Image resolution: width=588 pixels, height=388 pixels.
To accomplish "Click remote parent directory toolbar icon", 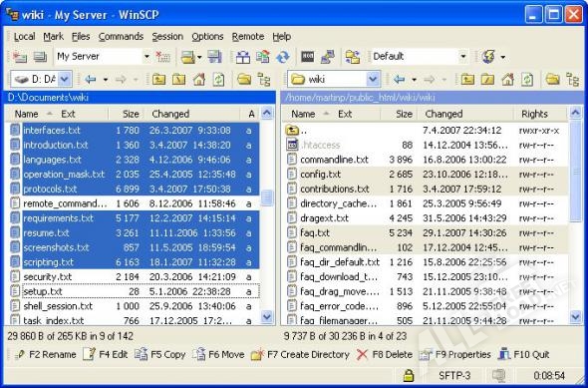I will (x=467, y=79).
